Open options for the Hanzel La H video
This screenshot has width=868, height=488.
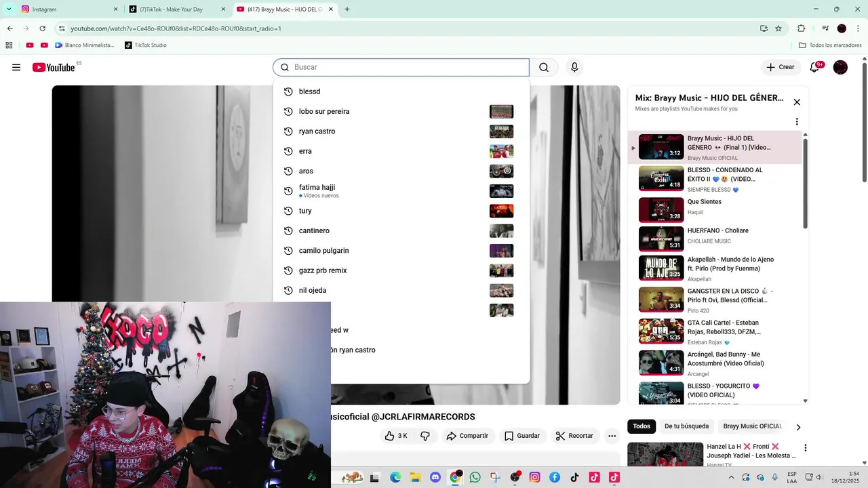(x=806, y=448)
